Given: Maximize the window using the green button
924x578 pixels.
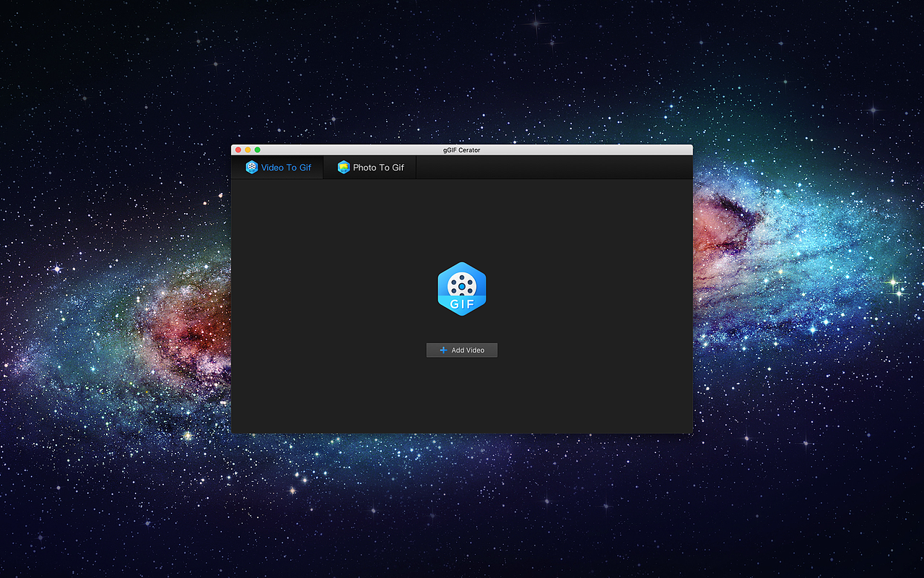Looking at the screenshot, I should click(257, 150).
